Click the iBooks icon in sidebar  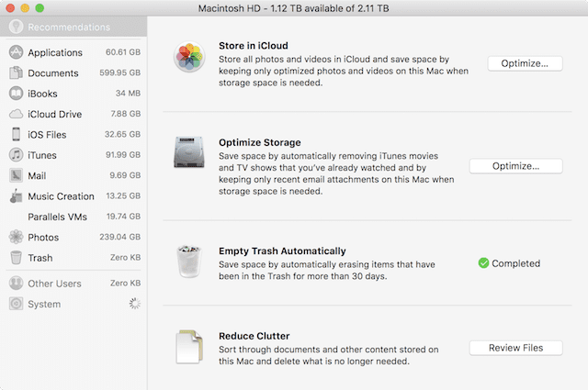pos(16,94)
